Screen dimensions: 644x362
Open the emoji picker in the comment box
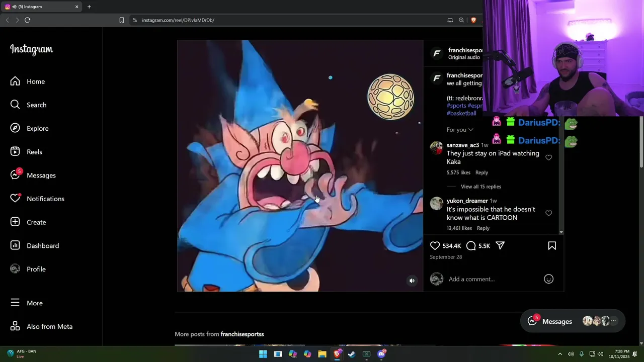coord(548,279)
